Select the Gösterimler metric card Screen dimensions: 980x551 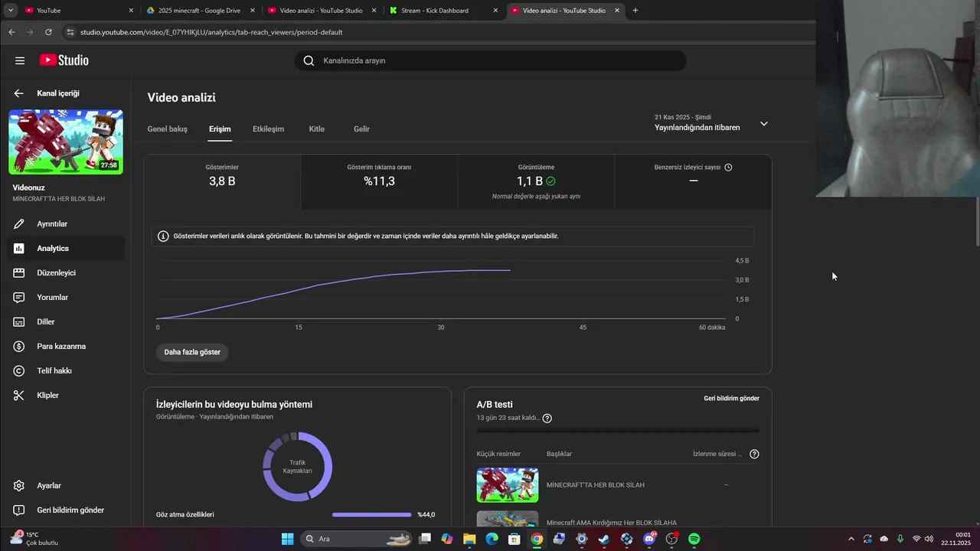[222, 182]
